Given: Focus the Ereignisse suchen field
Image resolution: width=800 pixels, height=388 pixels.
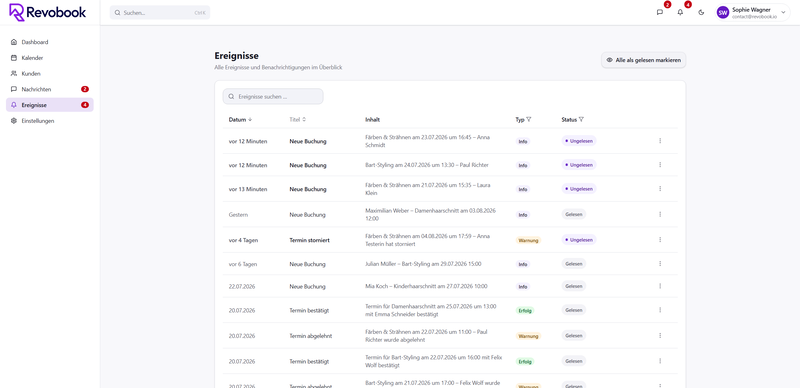Looking at the screenshot, I should pos(273,96).
